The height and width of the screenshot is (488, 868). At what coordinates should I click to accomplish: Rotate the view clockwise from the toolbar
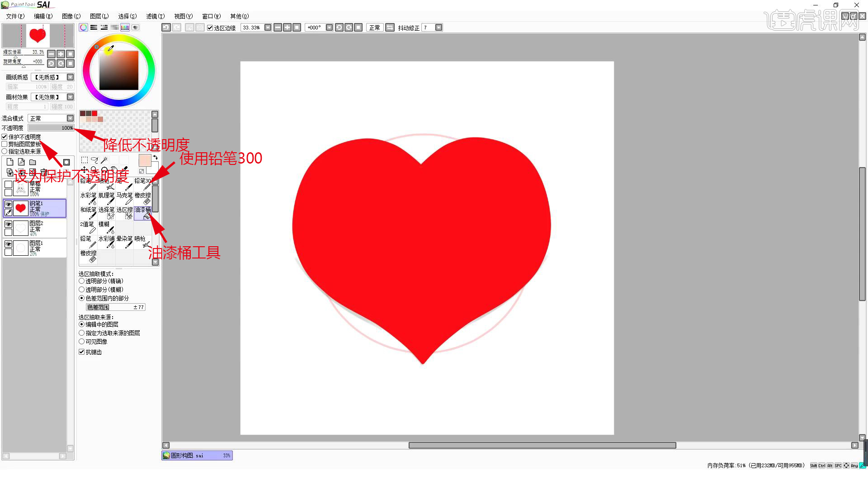(x=349, y=28)
